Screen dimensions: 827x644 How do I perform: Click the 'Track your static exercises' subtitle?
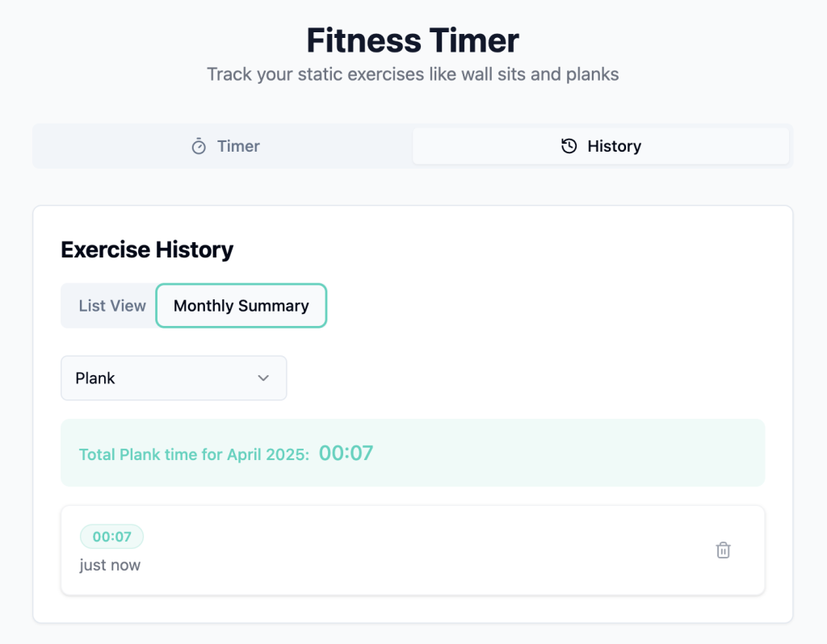pyautogui.click(x=413, y=74)
